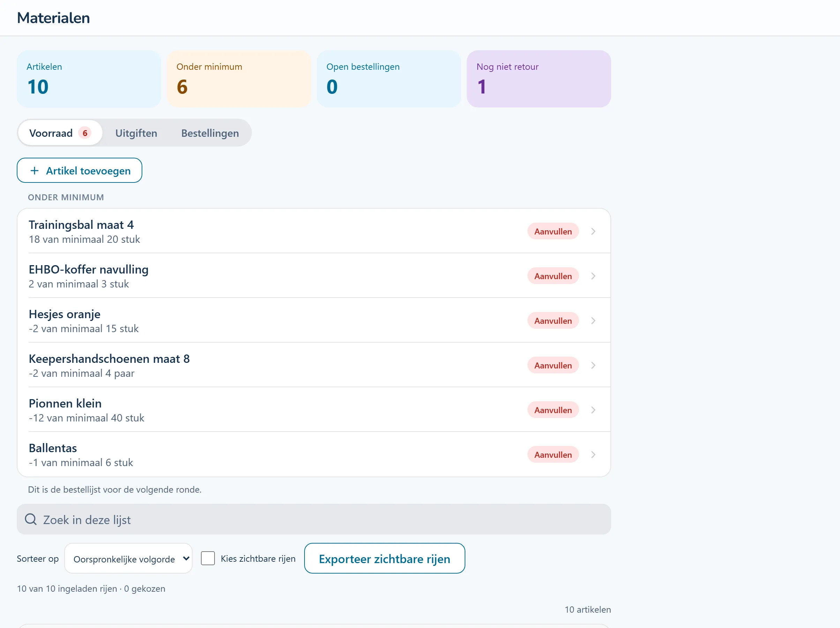Click the Open bestellingen summary card

[x=389, y=78]
